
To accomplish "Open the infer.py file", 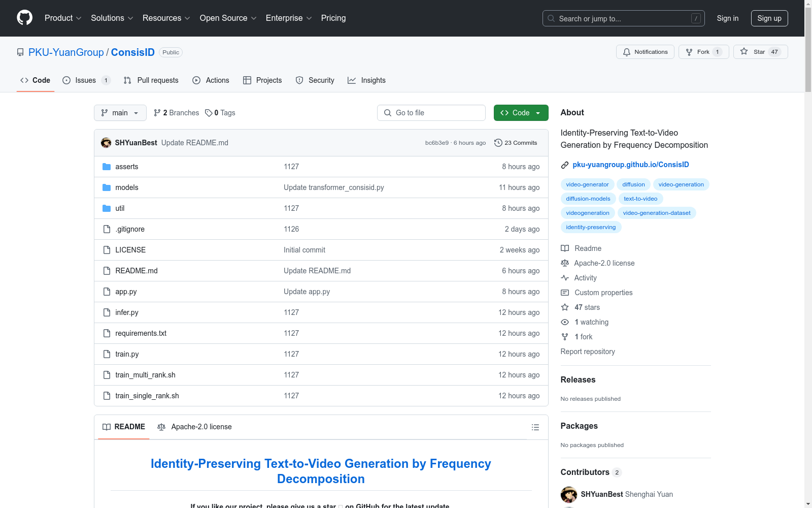I will click(127, 312).
